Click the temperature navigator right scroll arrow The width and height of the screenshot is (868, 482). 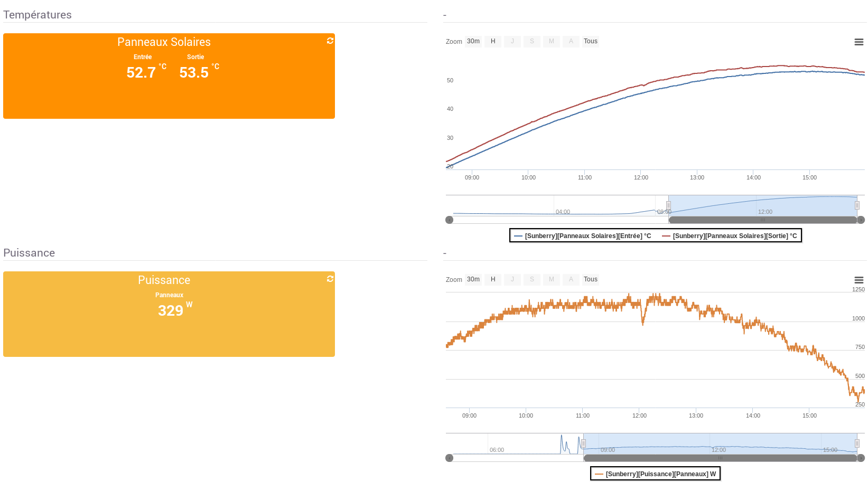(x=861, y=220)
